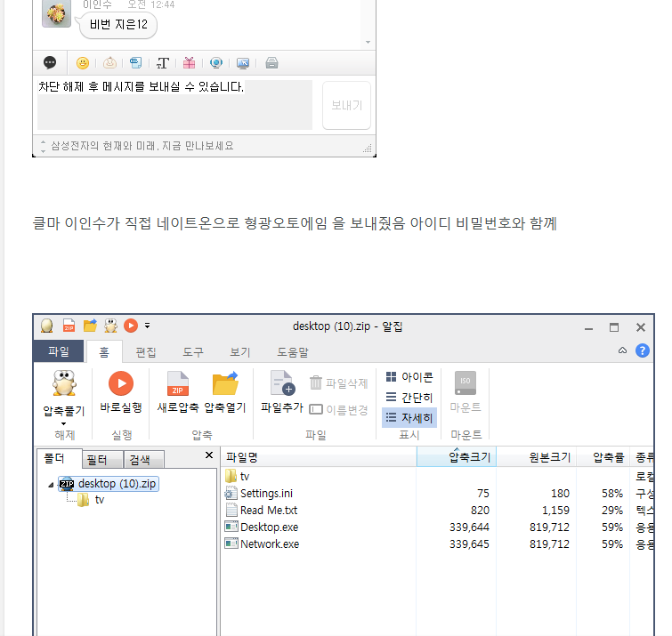Sort the list by 압축크기 column header
Image resolution: width=672 pixels, height=636 pixels.
456,458
